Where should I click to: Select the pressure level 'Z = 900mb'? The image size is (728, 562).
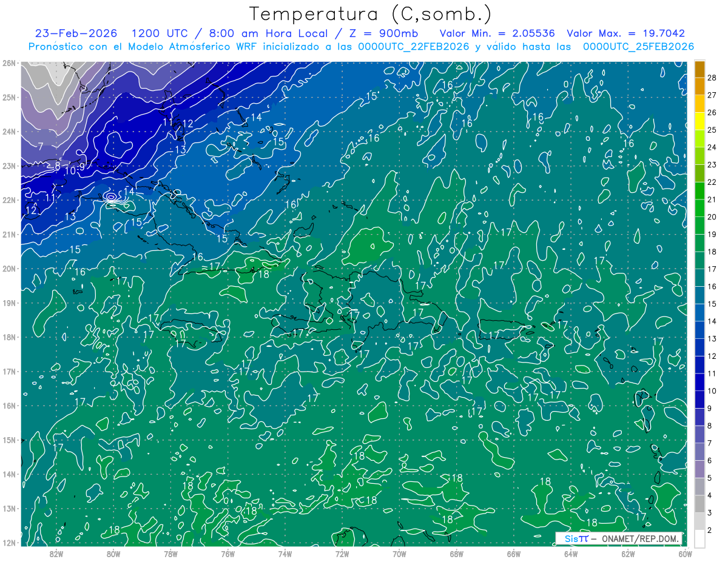pos(383,33)
